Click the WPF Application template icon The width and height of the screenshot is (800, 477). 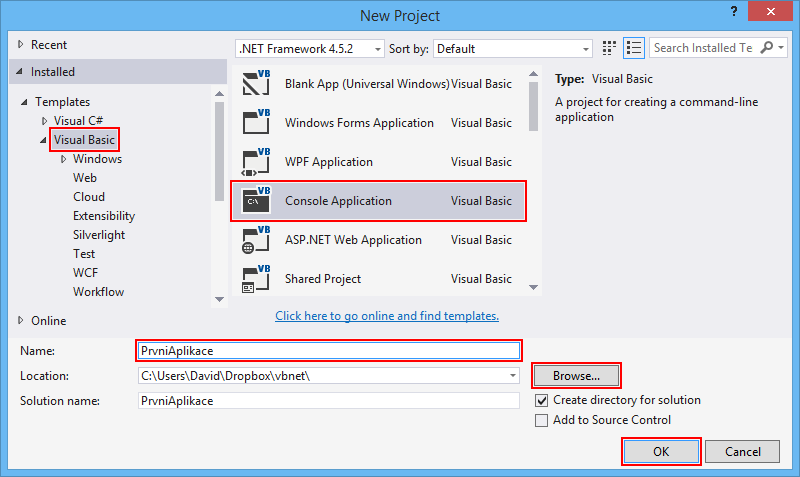pyautogui.click(x=256, y=162)
